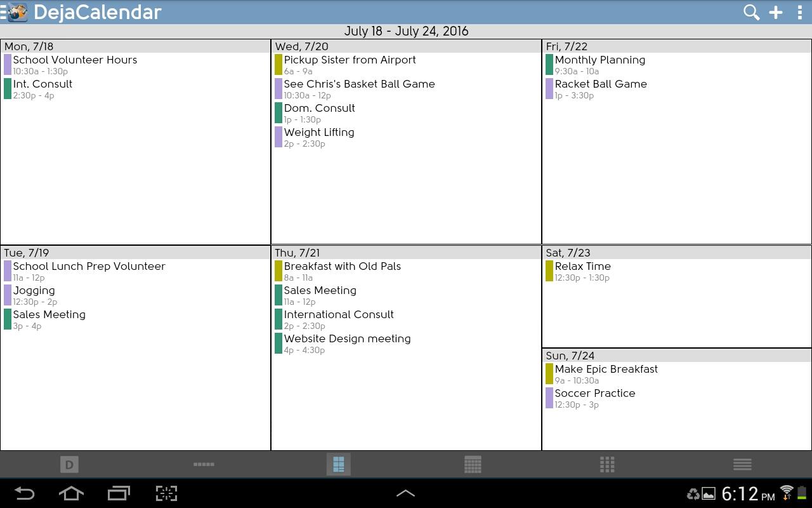Create a new event with the plus icon
812x508 pixels.
(x=775, y=12)
